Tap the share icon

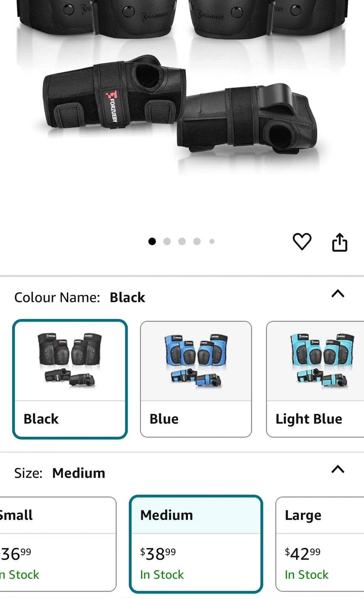(x=339, y=243)
